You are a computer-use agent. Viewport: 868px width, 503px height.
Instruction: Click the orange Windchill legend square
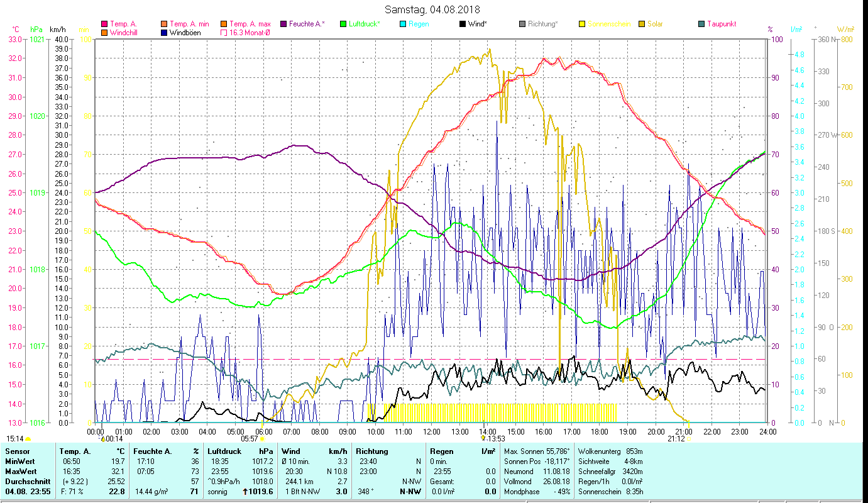pos(104,33)
